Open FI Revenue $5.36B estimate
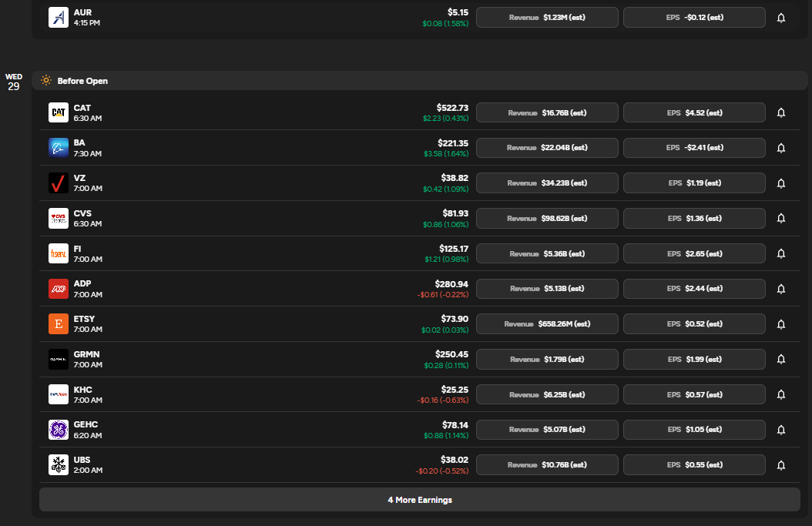The width and height of the screenshot is (812, 526). (x=548, y=253)
